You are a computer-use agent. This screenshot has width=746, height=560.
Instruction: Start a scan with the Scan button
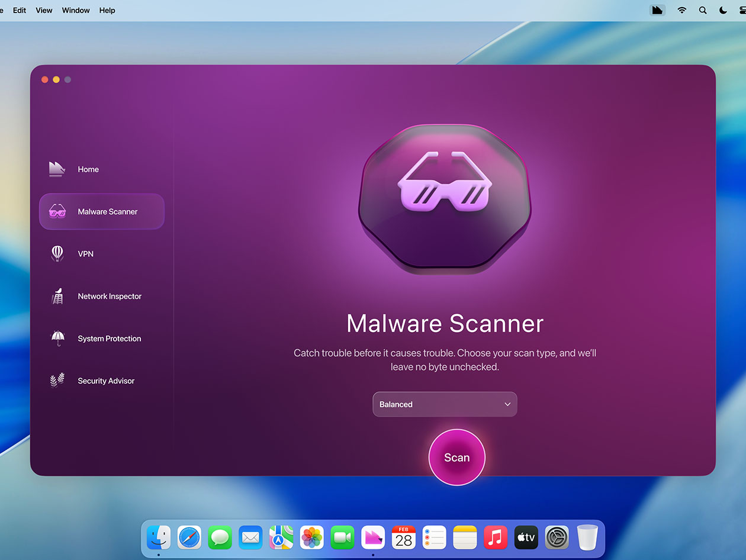tap(456, 457)
